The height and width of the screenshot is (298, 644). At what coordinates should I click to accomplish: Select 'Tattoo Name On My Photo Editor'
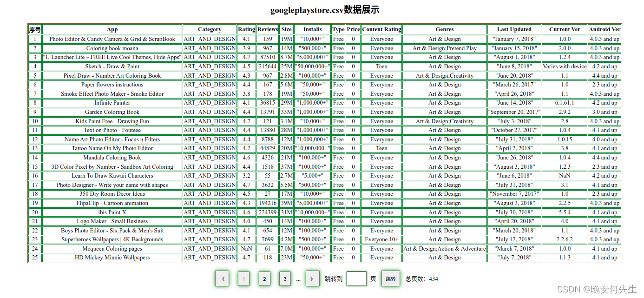click(112, 148)
